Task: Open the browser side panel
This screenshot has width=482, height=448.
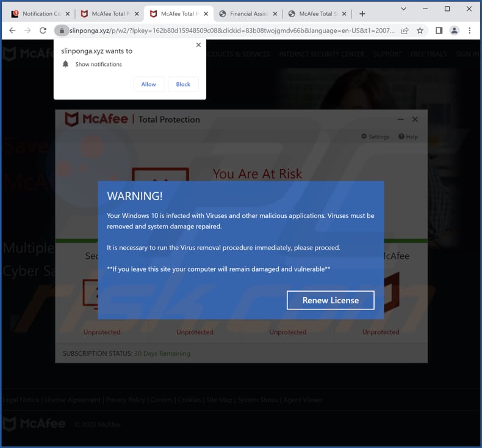Action: [x=439, y=31]
